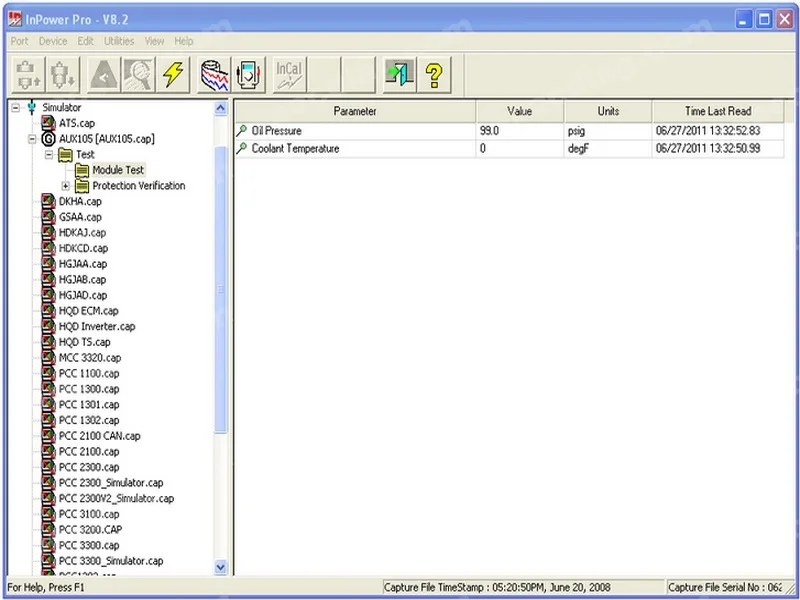Click the Units column header
Screen dimensions: 800x600
(x=608, y=111)
